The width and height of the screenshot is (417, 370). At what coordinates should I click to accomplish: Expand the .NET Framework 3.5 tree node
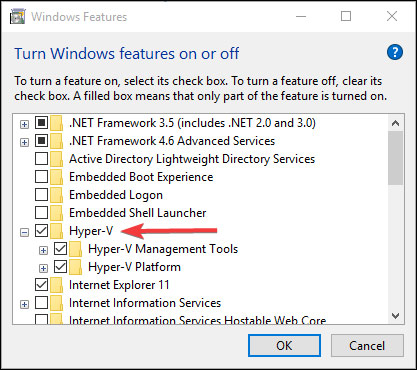[24, 125]
